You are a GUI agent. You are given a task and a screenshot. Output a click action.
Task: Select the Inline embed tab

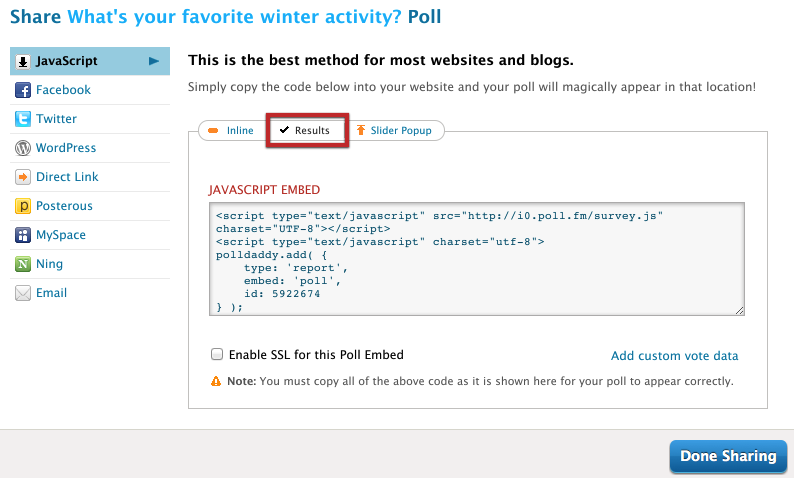(230, 131)
